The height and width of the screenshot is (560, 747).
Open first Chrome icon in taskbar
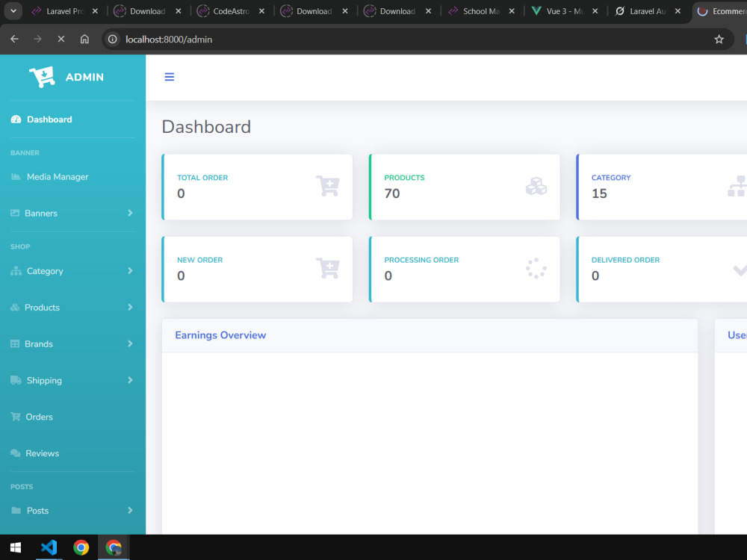[x=81, y=547]
